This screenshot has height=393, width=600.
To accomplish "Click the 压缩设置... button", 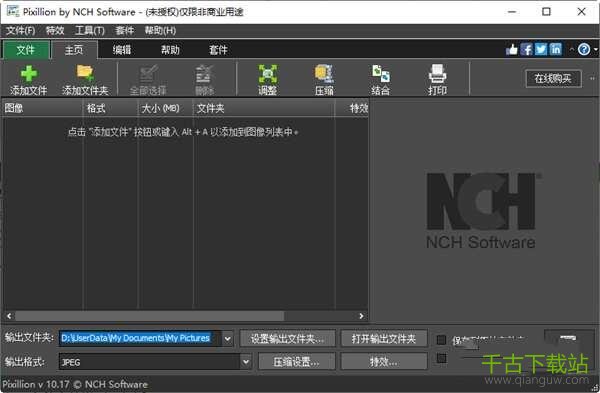I will [297, 362].
